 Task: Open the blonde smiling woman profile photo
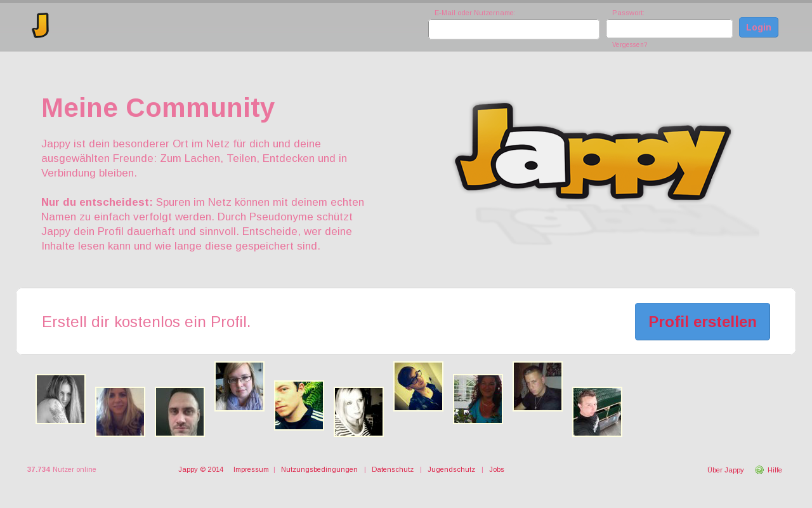click(120, 411)
